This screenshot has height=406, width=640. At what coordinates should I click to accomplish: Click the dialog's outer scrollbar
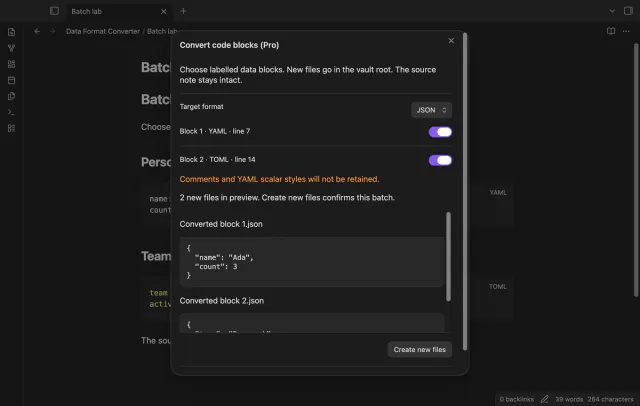(465, 192)
